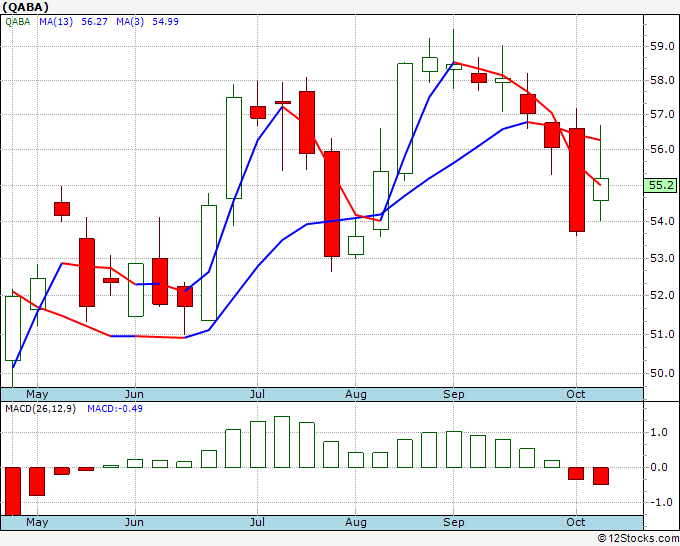The width and height of the screenshot is (680, 546).
Task: Click Sep on the price chart time axis
Action: pyautogui.click(x=454, y=395)
